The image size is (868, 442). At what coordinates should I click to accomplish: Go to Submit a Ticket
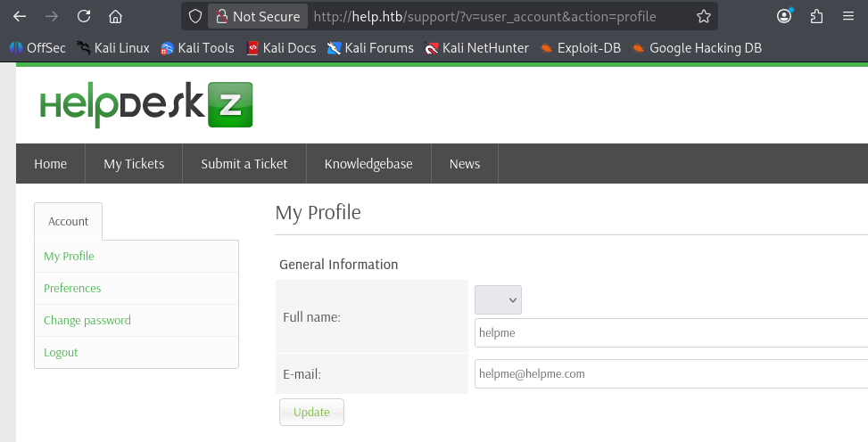pyautogui.click(x=244, y=164)
